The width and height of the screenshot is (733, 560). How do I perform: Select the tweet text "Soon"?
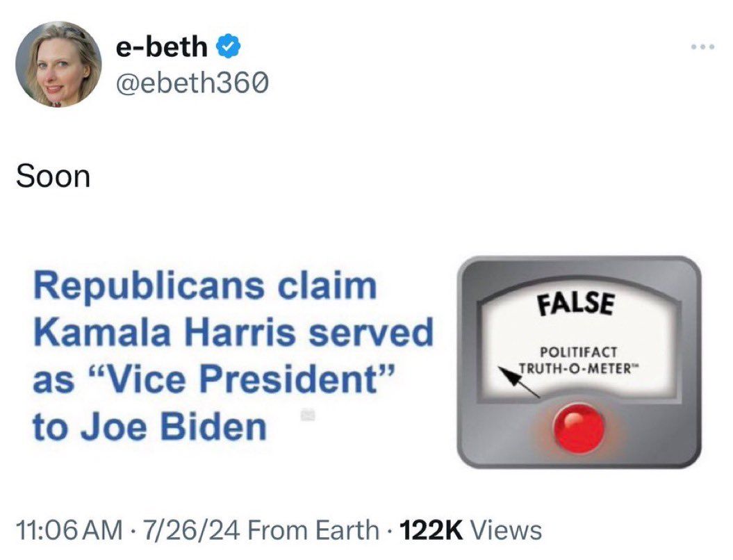[53, 177]
